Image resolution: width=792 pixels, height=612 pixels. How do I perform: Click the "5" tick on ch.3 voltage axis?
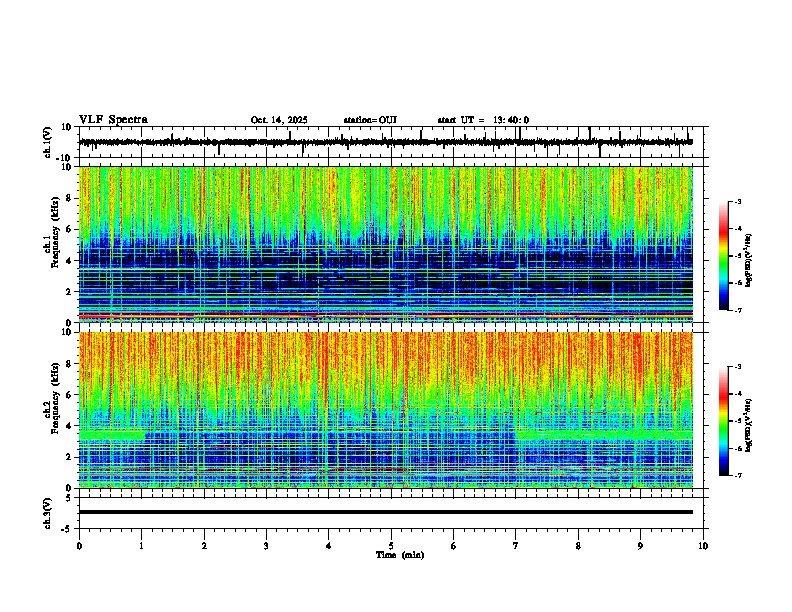pyautogui.click(x=70, y=497)
